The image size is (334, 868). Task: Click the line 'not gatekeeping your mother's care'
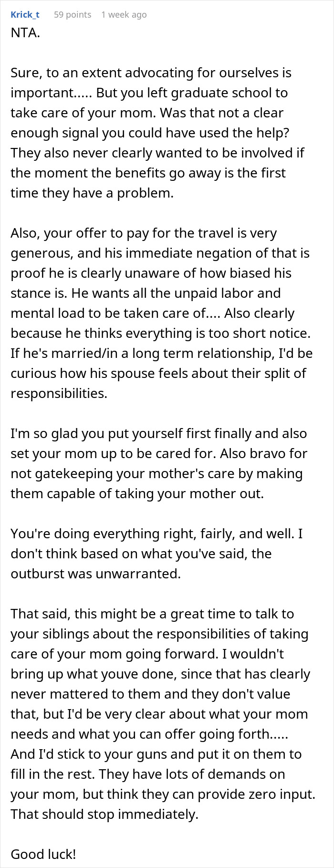(157, 473)
